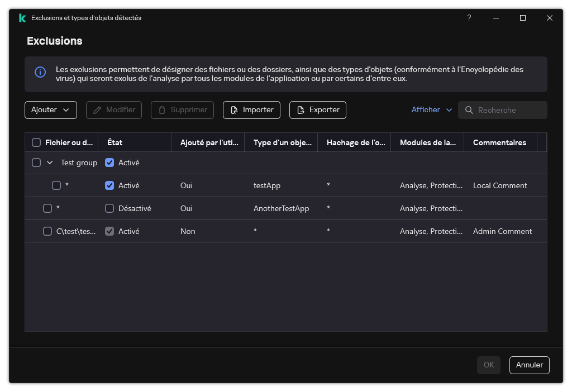Uncheck Activé state for Test group
The image size is (572, 392).
tap(109, 162)
